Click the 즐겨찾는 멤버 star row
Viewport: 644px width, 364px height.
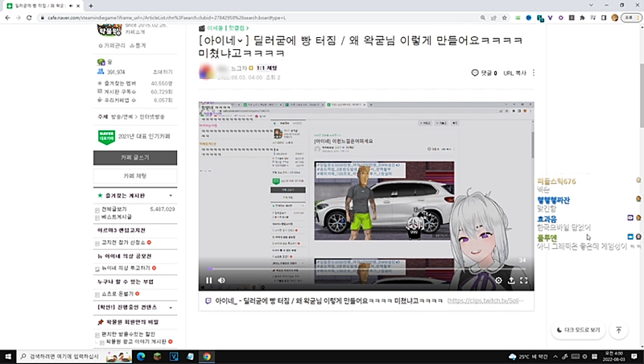134,84
